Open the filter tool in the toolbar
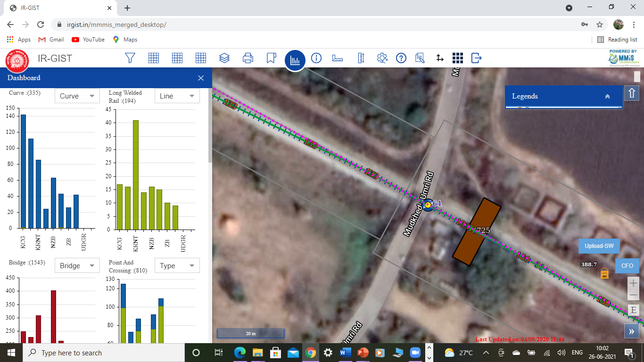Viewport: 644px width, 362px height. [x=130, y=58]
